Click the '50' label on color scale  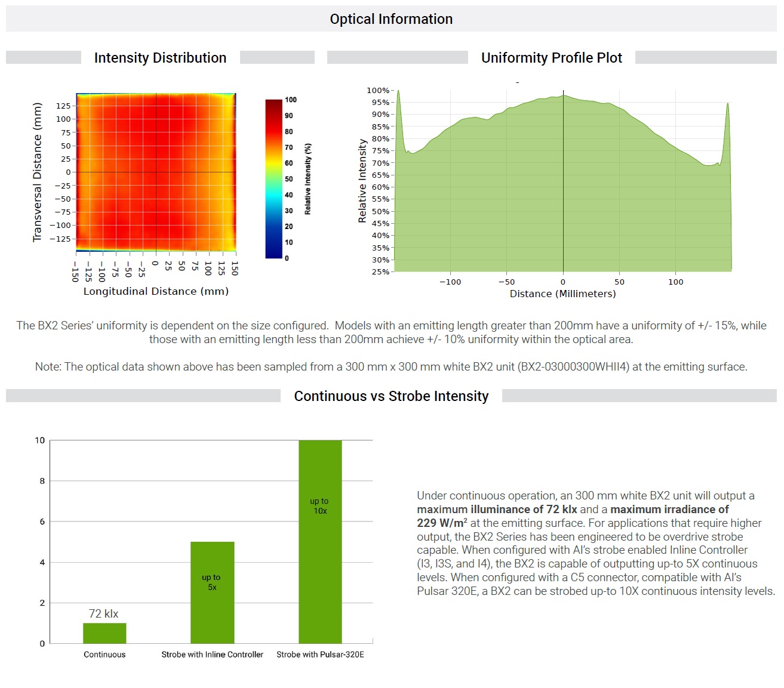point(289,179)
